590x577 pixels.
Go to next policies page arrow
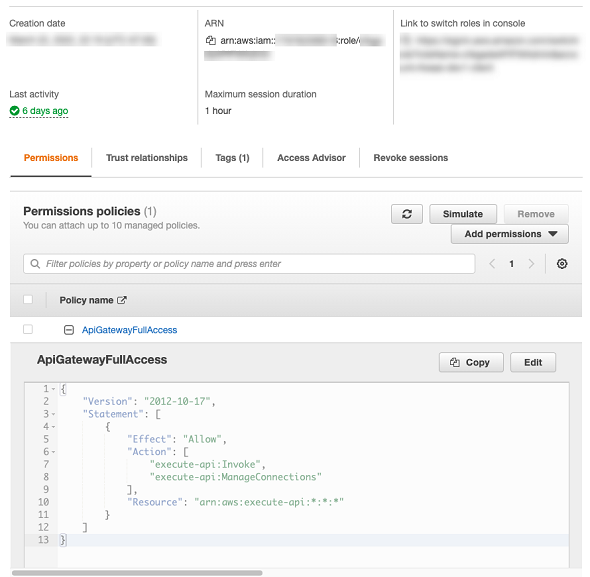coord(531,264)
